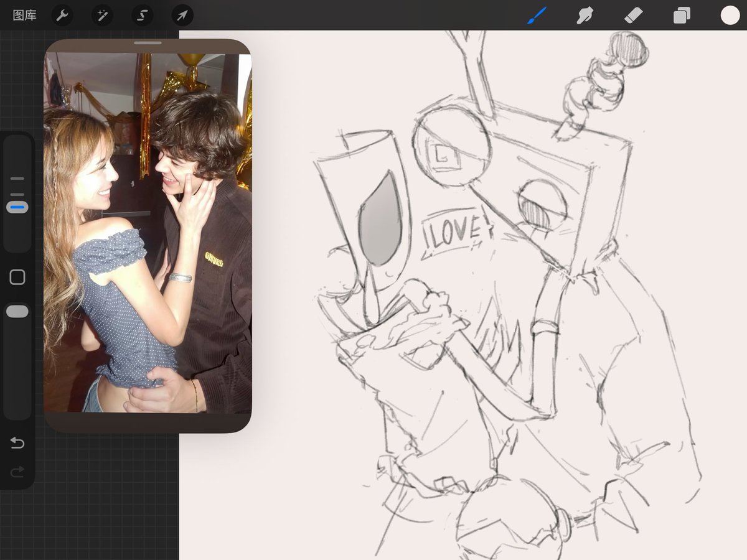Activate the Transform arrow tool
The image size is (747, 560).
[x=182, y=15]
